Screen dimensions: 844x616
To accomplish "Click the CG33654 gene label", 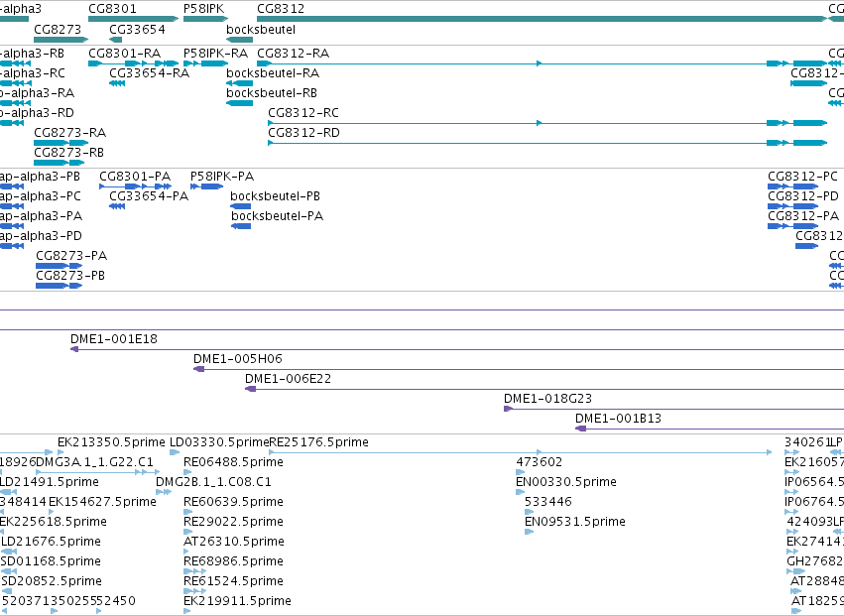I will click(137, 30).
